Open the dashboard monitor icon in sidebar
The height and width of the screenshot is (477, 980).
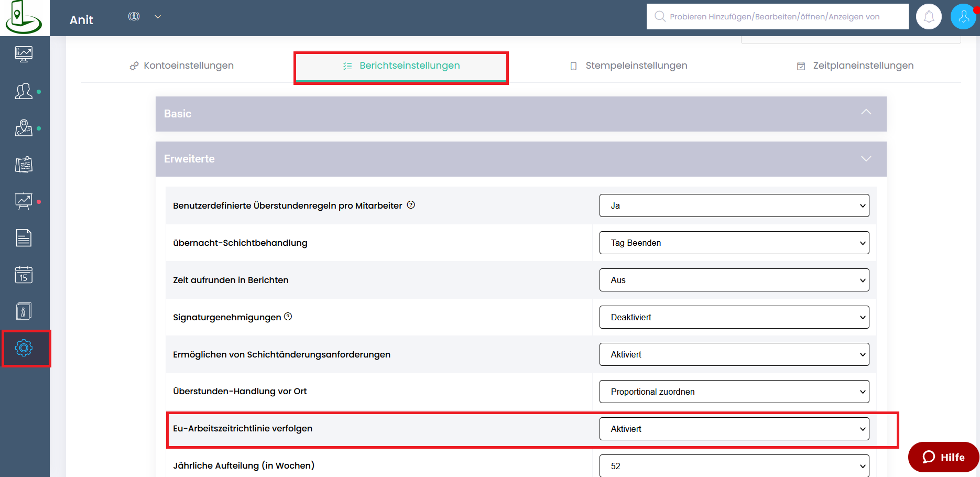click(24, 54)
